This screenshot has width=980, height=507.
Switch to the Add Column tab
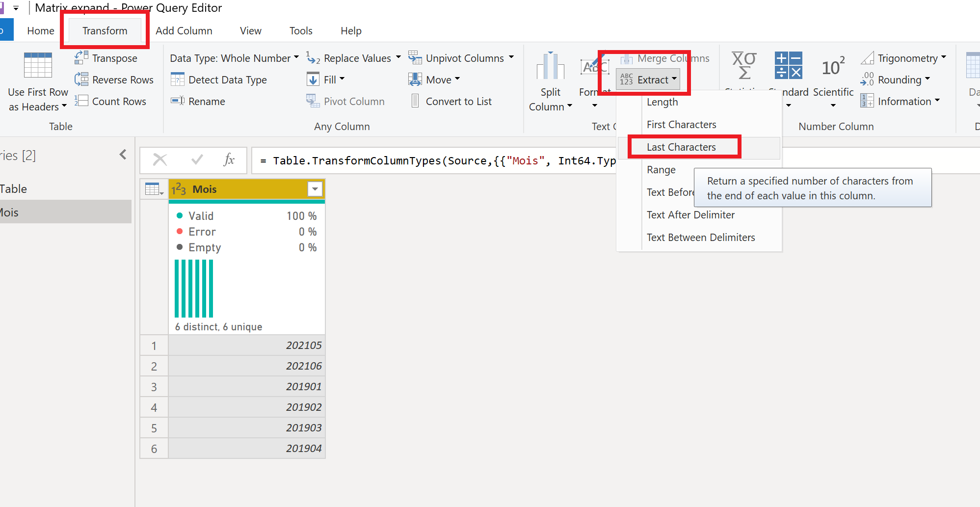pos(184,31)
